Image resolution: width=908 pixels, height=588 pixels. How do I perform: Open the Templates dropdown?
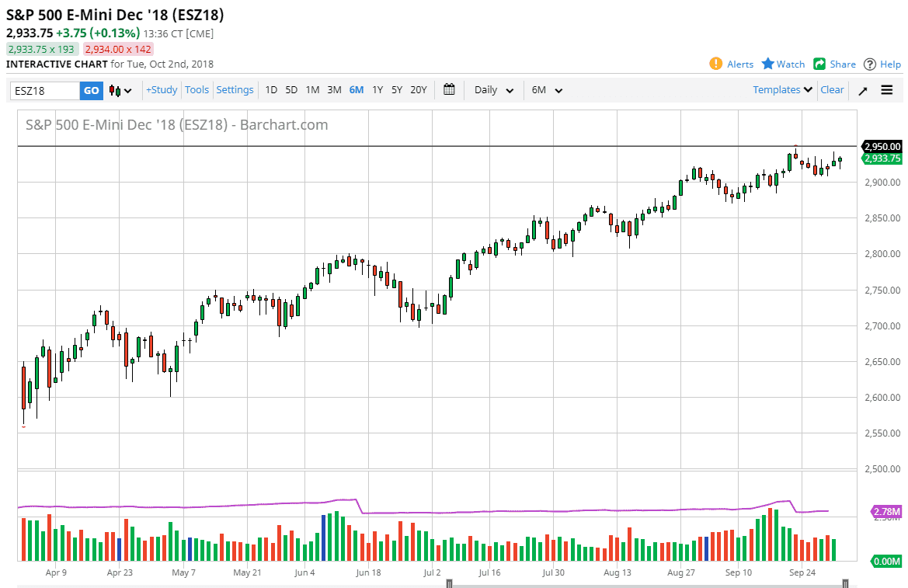781,90
